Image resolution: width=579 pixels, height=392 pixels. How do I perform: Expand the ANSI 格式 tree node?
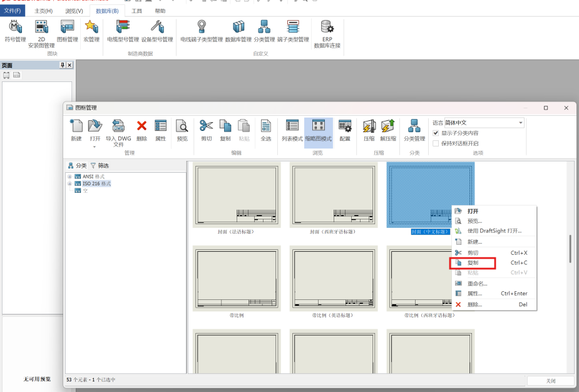[69, 177]
